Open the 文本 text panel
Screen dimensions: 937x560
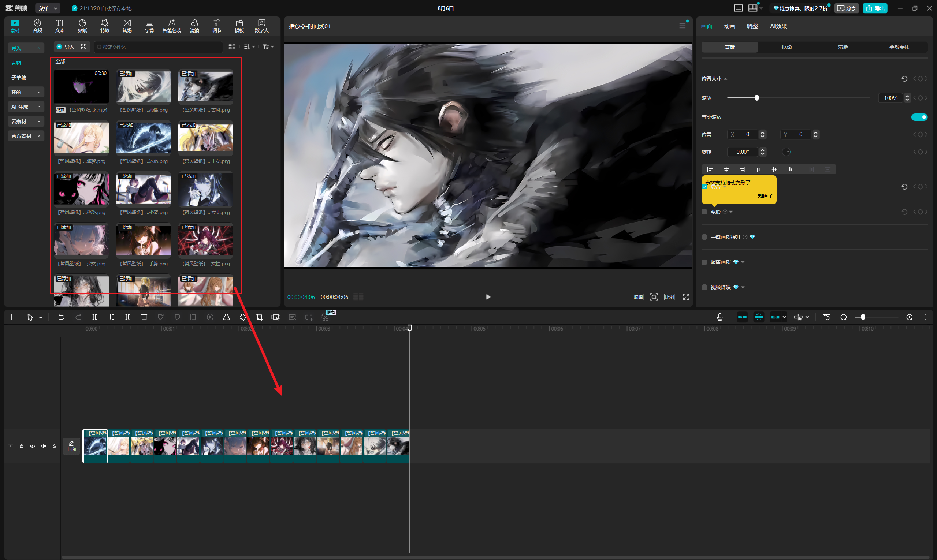point(60,26)
